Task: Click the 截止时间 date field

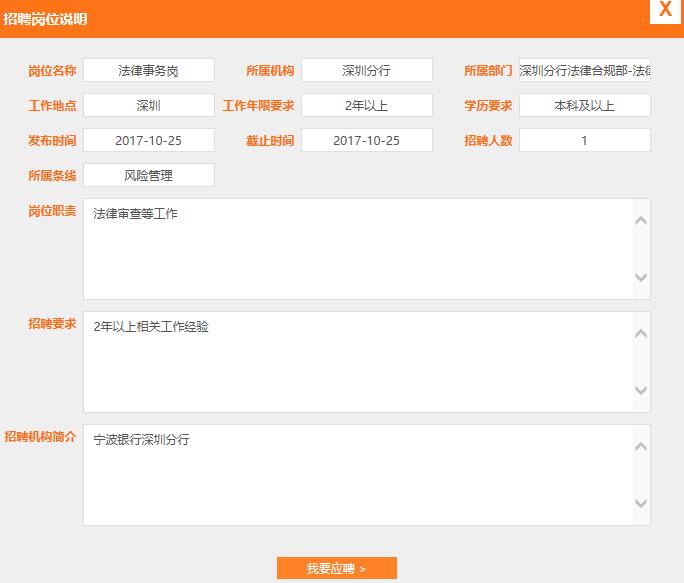Action: point(366,140)
